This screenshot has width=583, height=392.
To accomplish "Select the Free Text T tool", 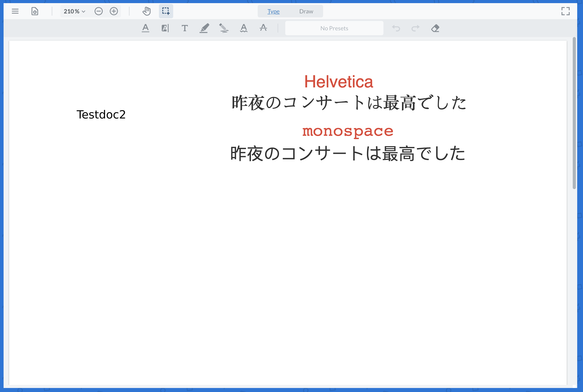I will coord(185,28).
